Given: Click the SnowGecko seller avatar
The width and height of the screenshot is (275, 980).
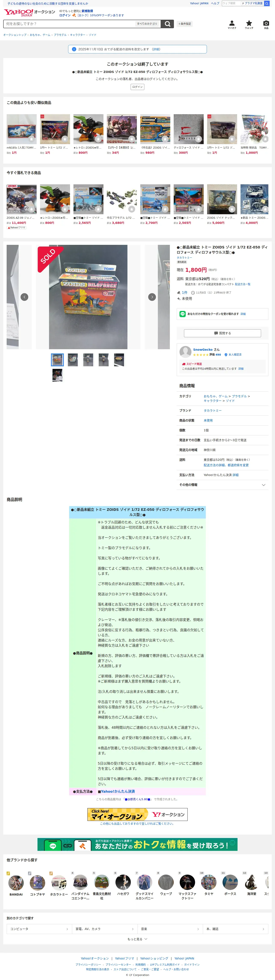Looking at the screenshot, I should pyautogui.click(x=185, y=352).
